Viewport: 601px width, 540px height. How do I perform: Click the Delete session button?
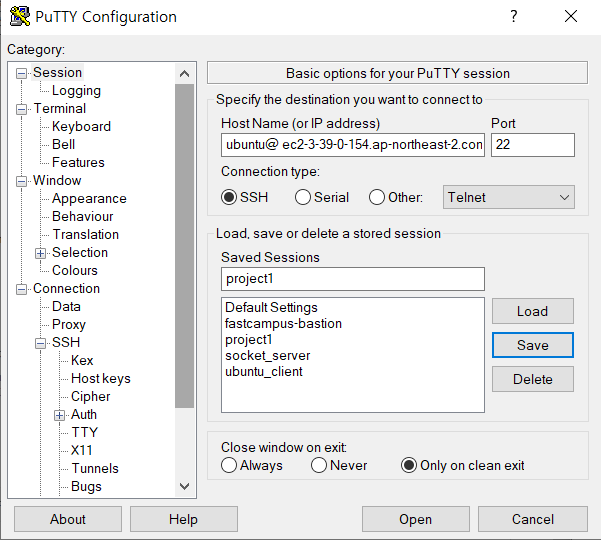tap(533, 379)
